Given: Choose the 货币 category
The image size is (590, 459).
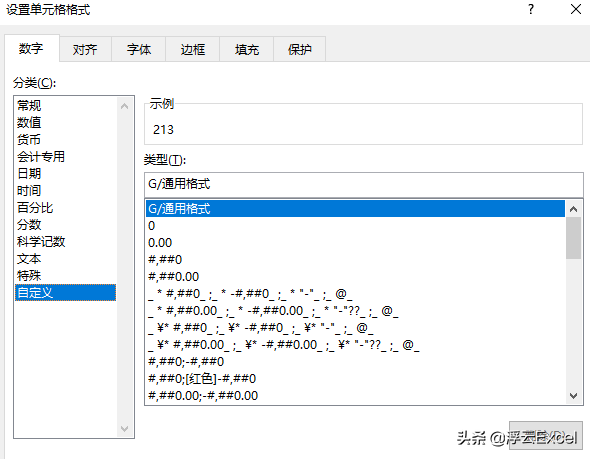Looking at the screenshot, I should [x=65, y=139].
